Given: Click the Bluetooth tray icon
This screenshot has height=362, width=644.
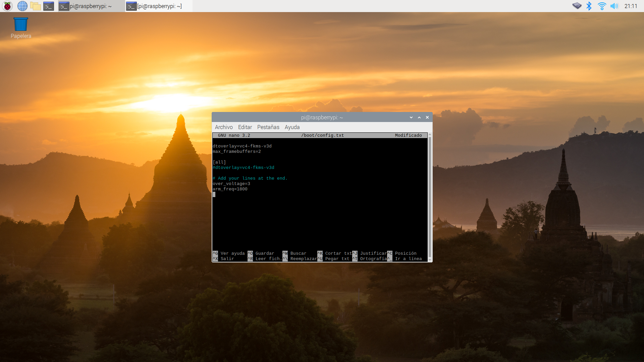Looking at the screenshot, I should (589, 6).
